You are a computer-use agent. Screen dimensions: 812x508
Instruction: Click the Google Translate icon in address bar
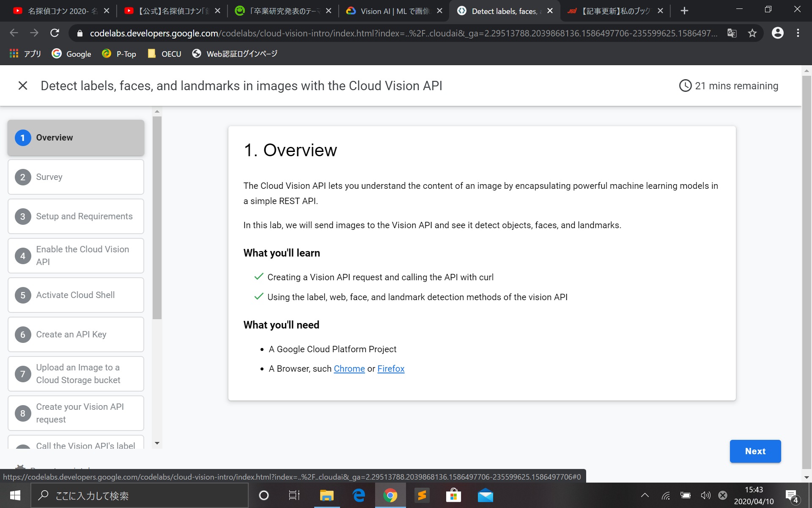pos(732,33)
